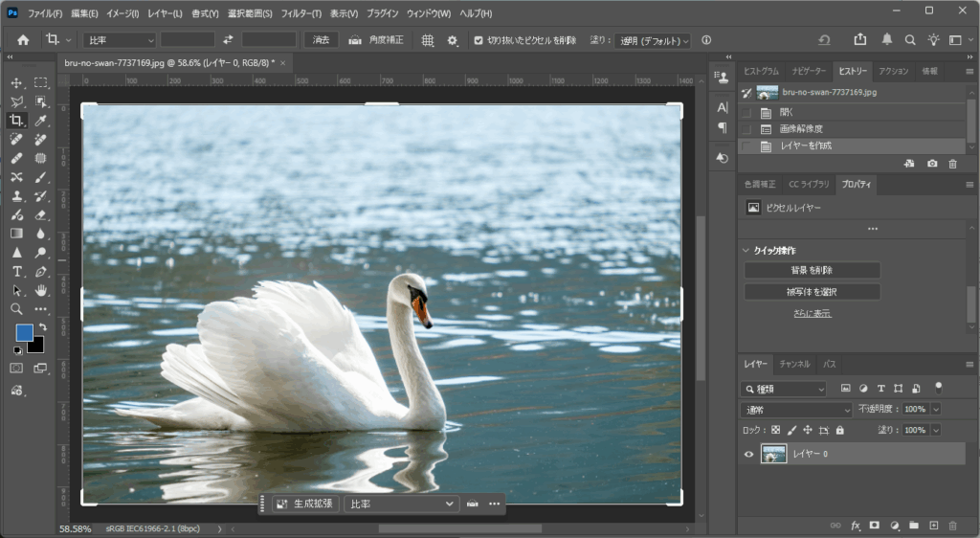Select the Move tool in the toolbox
Screen dimensions: 980x538
(16, 82)
